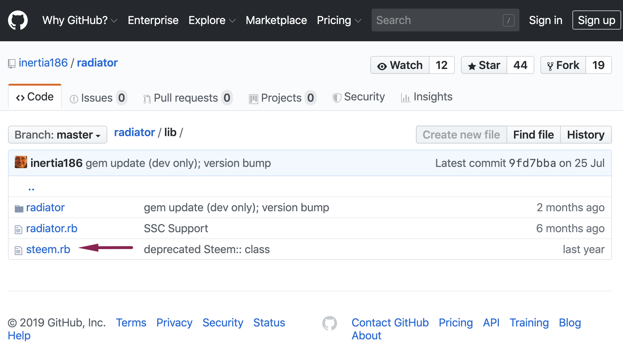Image resolution: width=623 pixels, height=364 pixels.
Task: Click the Blog footer link
Action: pyautogui.click(x=570, y=323)
